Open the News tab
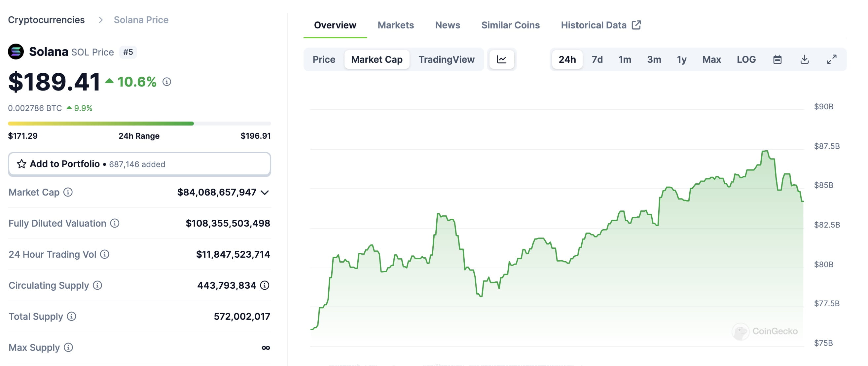 (x=448, y=24)
